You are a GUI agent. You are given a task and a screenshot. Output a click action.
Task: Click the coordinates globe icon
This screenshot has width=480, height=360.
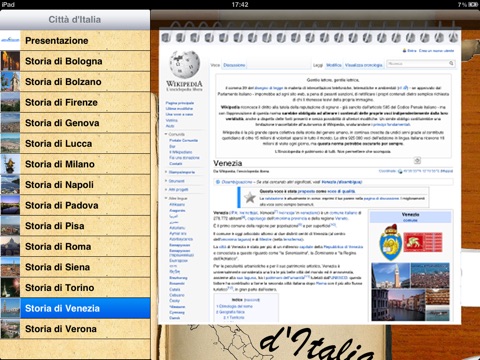(400, 171)
